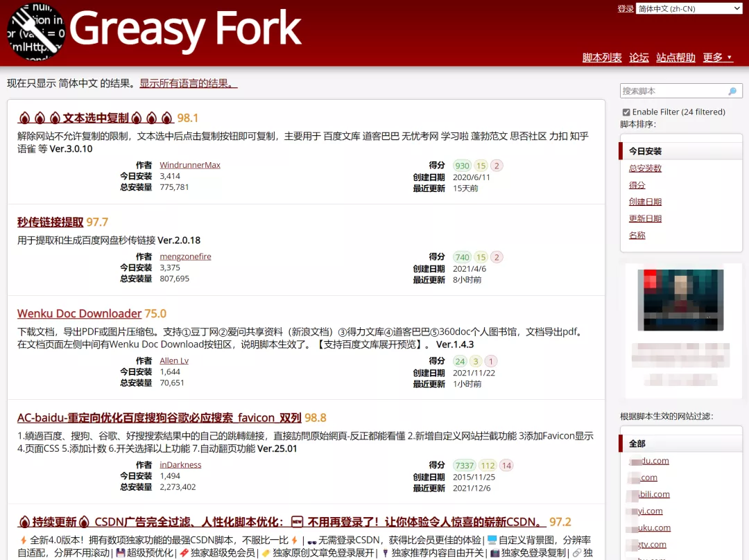Click the 775,781 total installs value
749x560 pixels.
pos(174,187)
